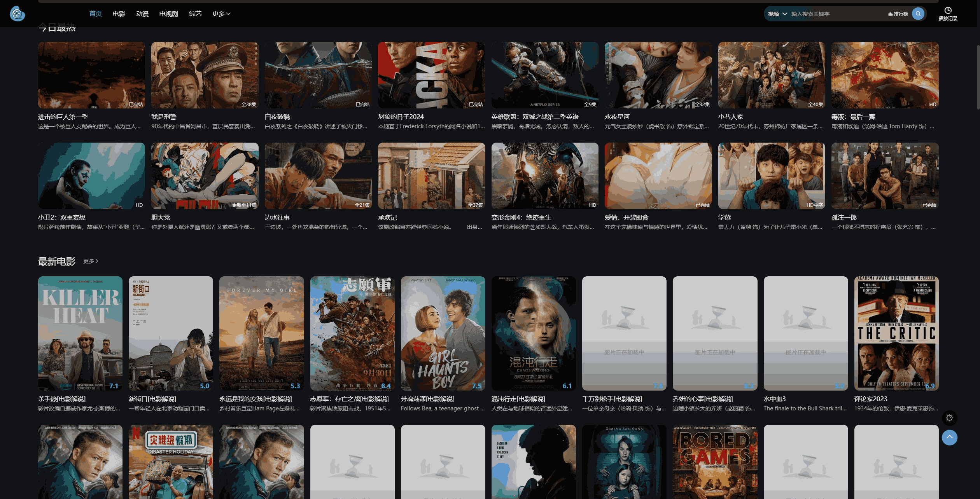Open Forever My Girl movie poster
Viewport: 980px width, 499px height.
(262, 333)
